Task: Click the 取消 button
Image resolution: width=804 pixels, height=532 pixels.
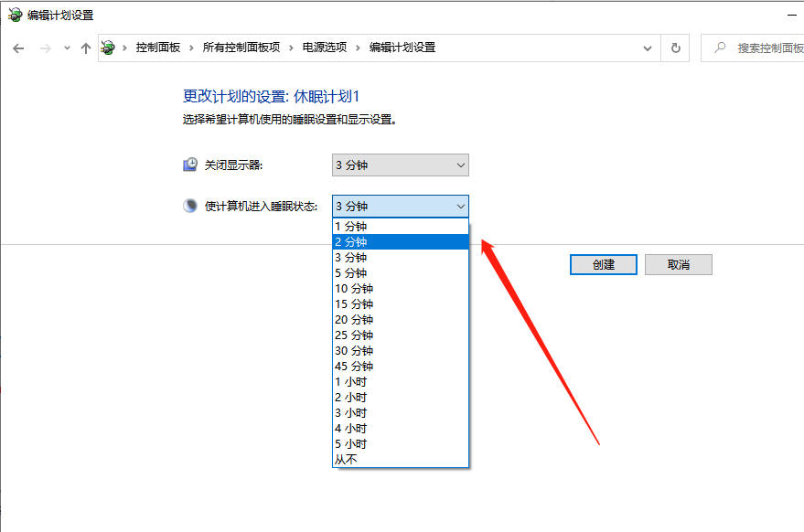Action: 678,264
